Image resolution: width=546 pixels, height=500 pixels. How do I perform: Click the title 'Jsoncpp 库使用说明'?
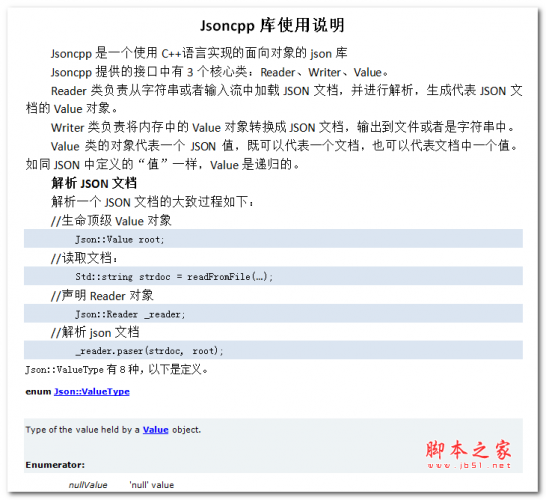272,25
